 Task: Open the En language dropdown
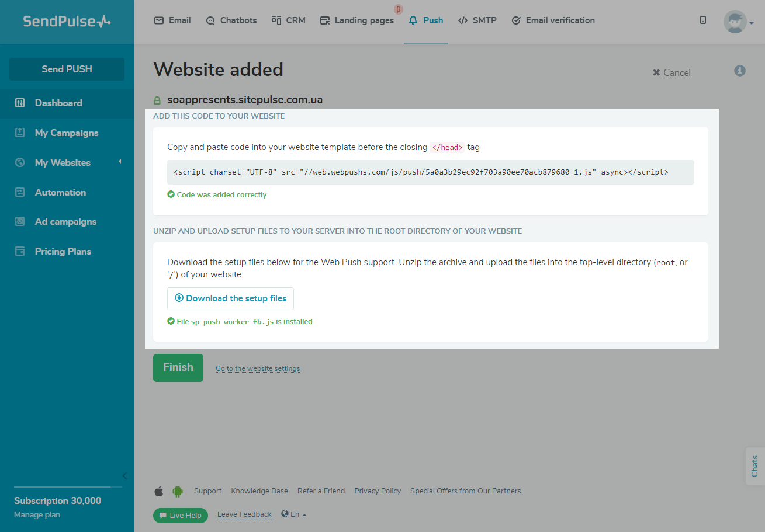(294, 514)
